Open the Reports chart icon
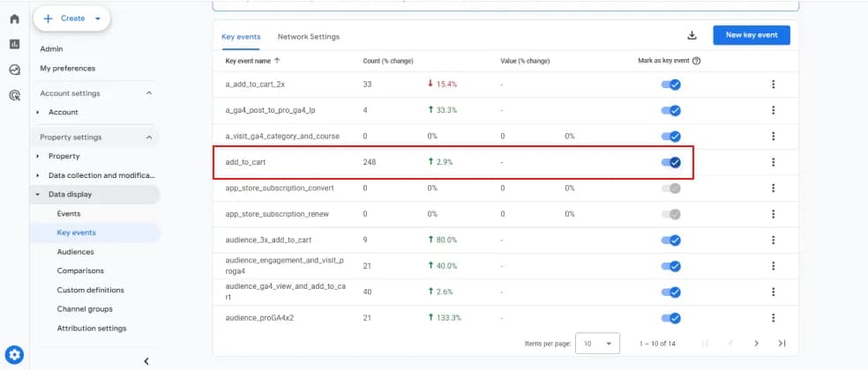Image resolution: width=868 pixels, height=370 pixels. point(15,44)
